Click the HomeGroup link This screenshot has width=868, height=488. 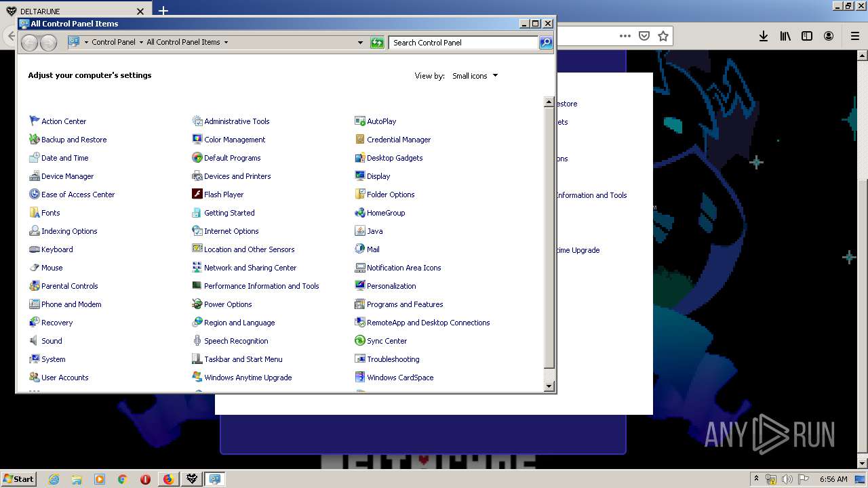click(386, 213)
